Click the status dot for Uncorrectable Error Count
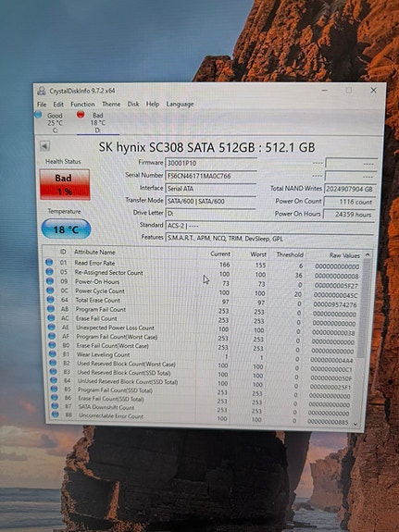The width and height of the screenshot is (399, 532). pyautogui.click(x=55, y=414)
